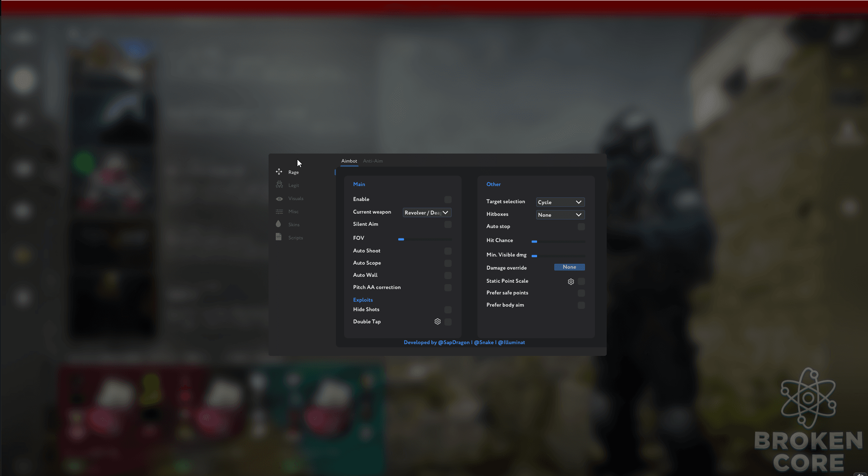The width and height of the screenshot is (868, 476).
Task: Toggle the Auto stop checkbox
Action: click(581, 227)
